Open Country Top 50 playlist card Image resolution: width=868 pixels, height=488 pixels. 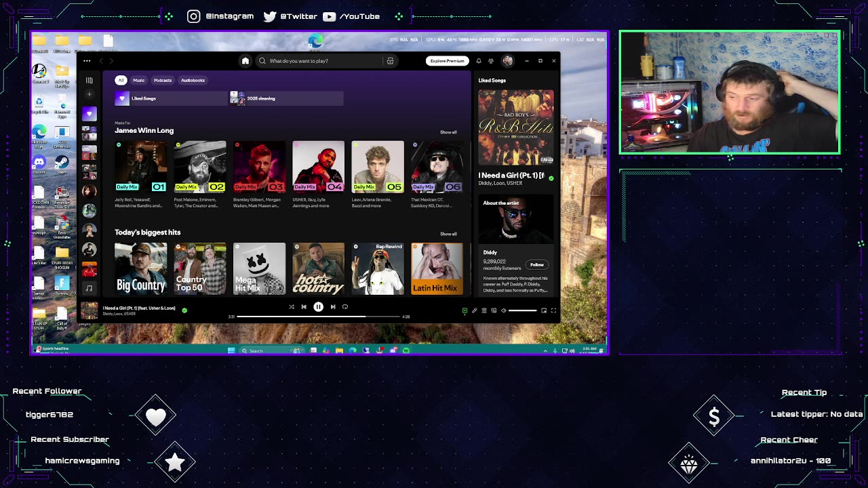pyautogui.click(x=200, y=268)
